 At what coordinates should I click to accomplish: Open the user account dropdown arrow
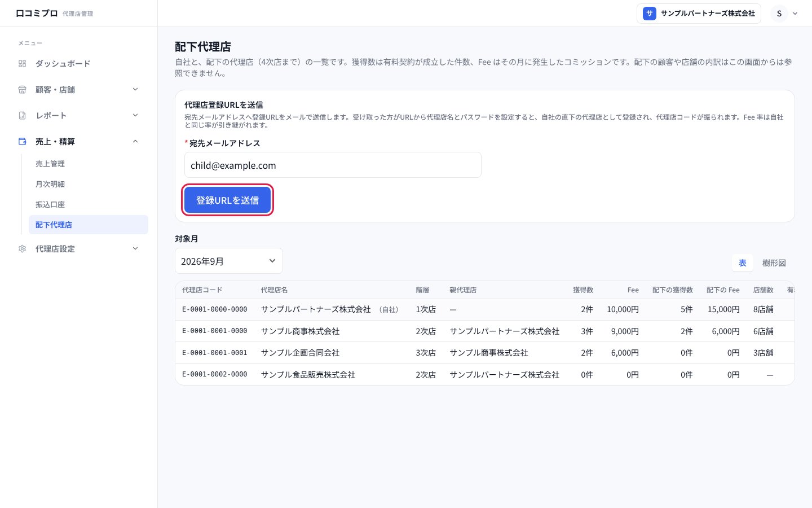pos(795,14)
